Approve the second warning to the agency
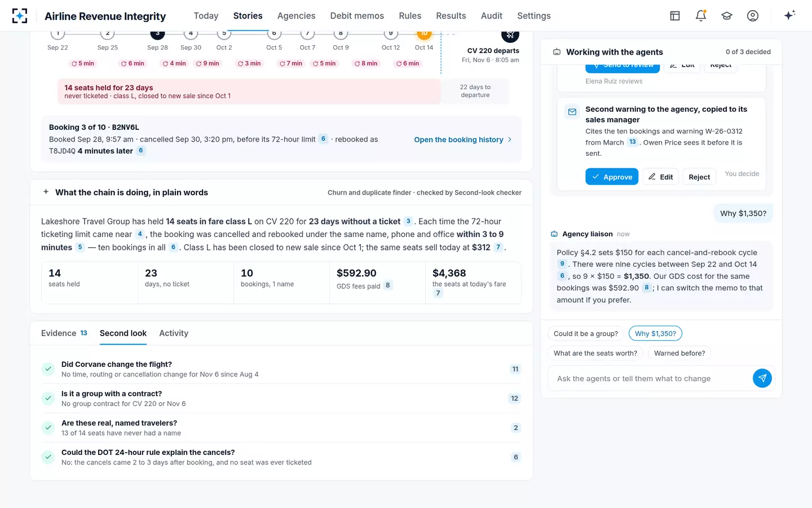The height and width of the screenshot is (508, 812). [612, 177]
